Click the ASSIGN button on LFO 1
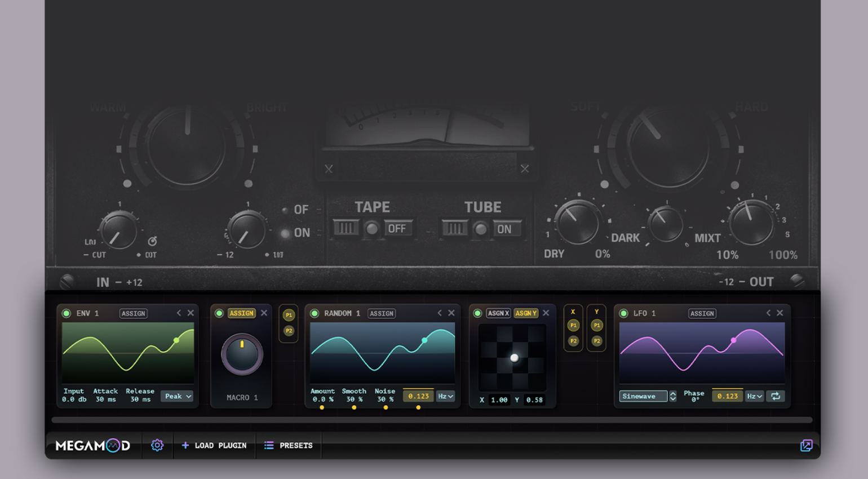The width and height of the screenshot is (868, 479). [x=702, y=313]
